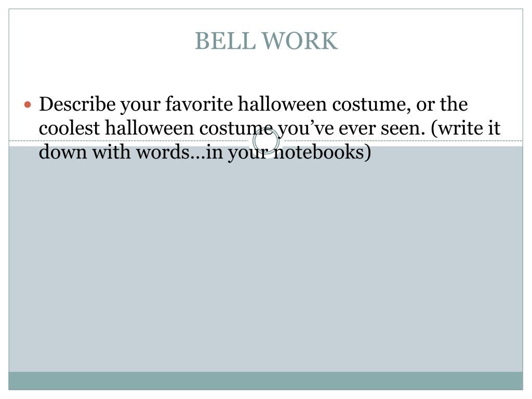Click the word "notebooks)" at the bullet end
Screen dimensions: 532x399
pos(322,152)
